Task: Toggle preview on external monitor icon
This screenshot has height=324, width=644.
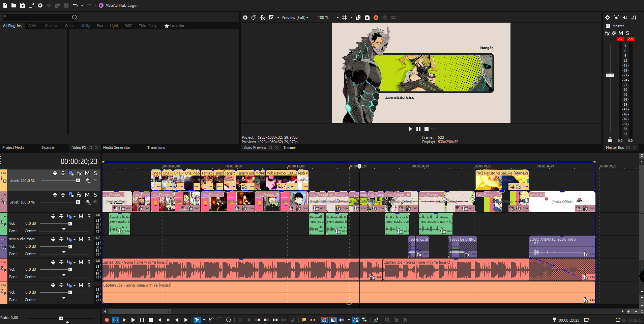Action: (254, 18)
